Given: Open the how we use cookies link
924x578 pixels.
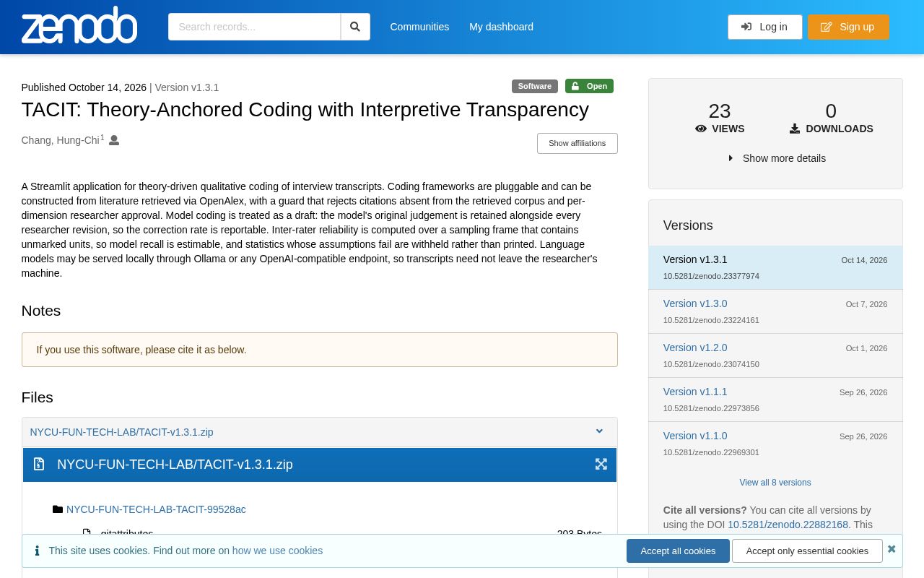Looking at the screenshot, I should pyautogui.click(x=277, y=551).
